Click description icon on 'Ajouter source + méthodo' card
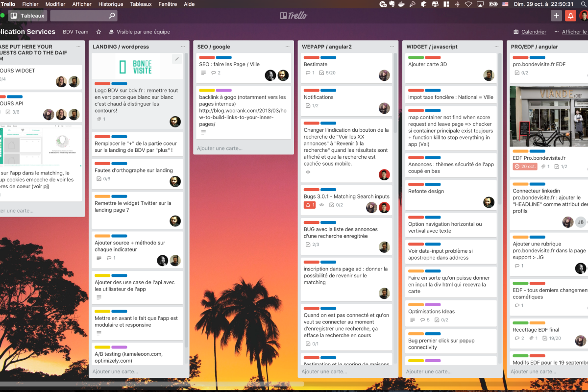The height and width of the screenshot is (392, 588). [99, 258]
